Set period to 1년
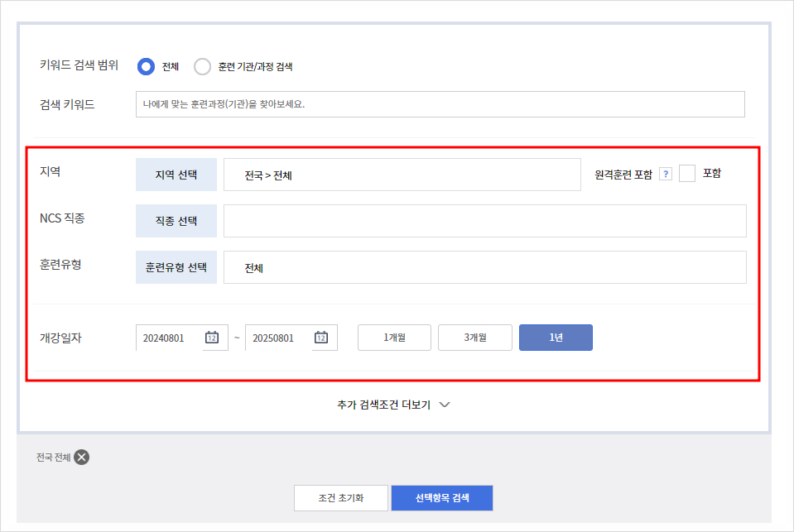Viewport: 794px width, 532px height. tap(556, 338)
